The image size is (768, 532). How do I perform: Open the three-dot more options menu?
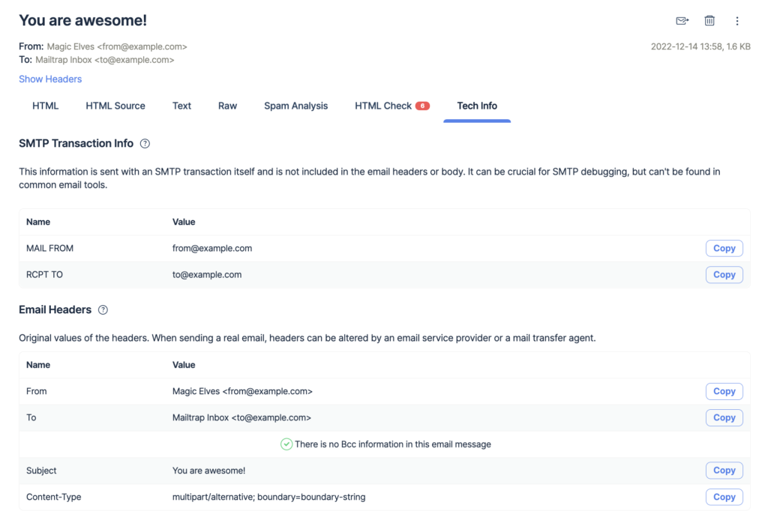[737, 20]
